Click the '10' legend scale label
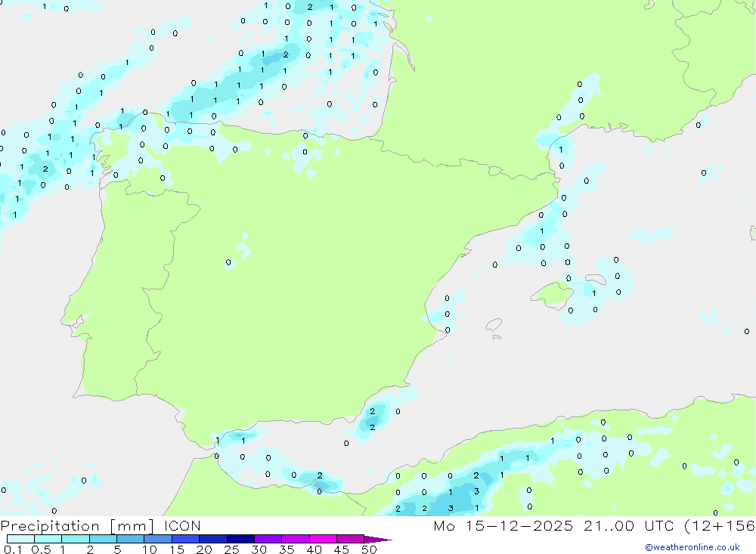Screen dimensions: 756x554 click(x=150, y=549)
